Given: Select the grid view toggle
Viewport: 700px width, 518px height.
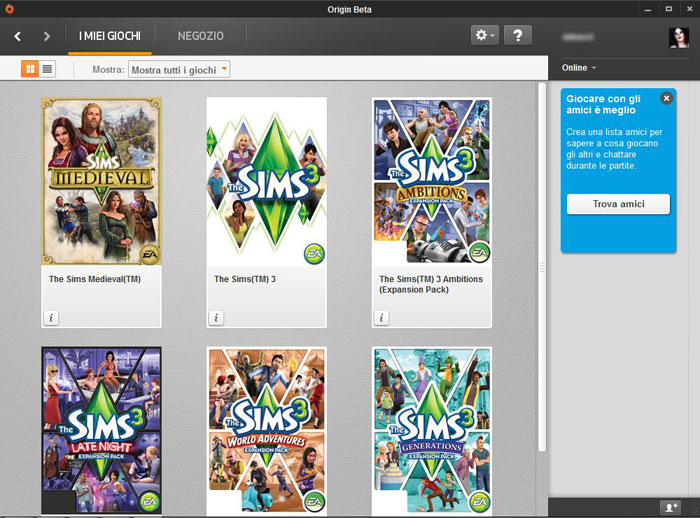Looking at the screenshot, I should tap(30, 69).
